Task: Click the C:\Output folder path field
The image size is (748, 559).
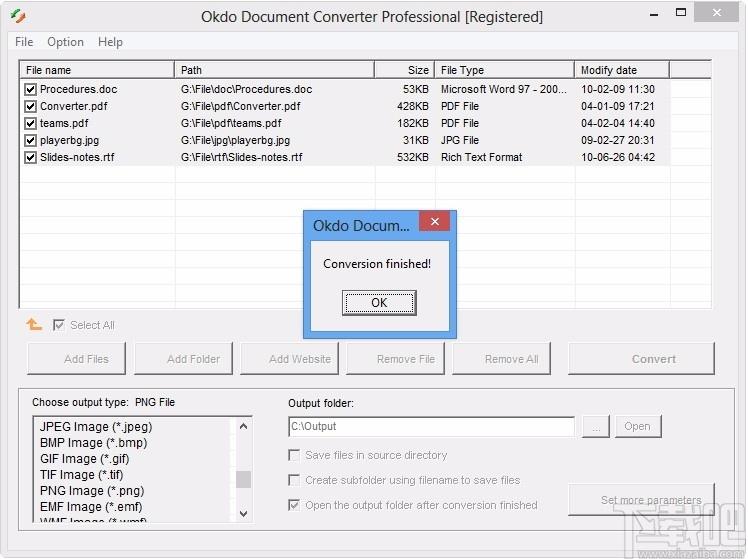Action: coord(432,426)
